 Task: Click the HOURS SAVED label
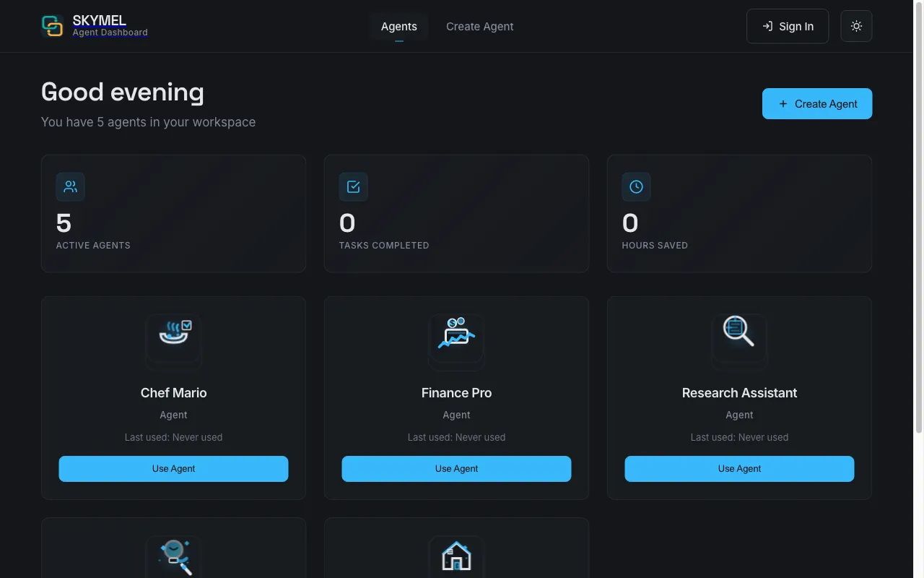(655, 246)
